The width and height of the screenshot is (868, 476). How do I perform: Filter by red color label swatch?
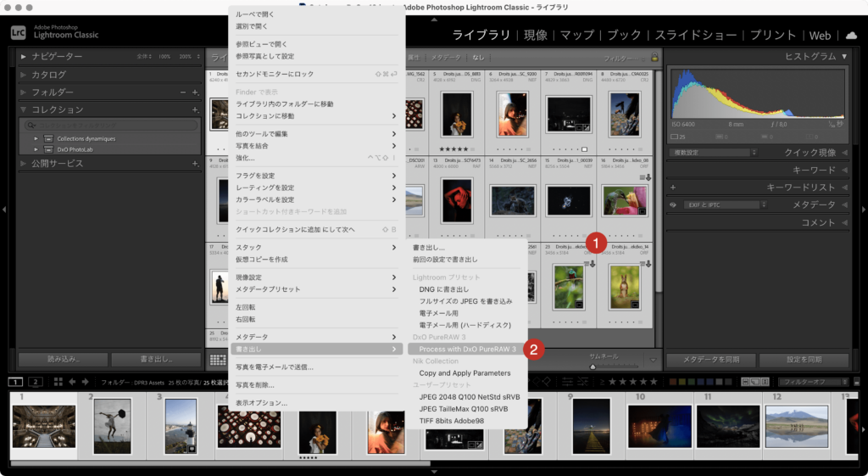pos(672,382)
